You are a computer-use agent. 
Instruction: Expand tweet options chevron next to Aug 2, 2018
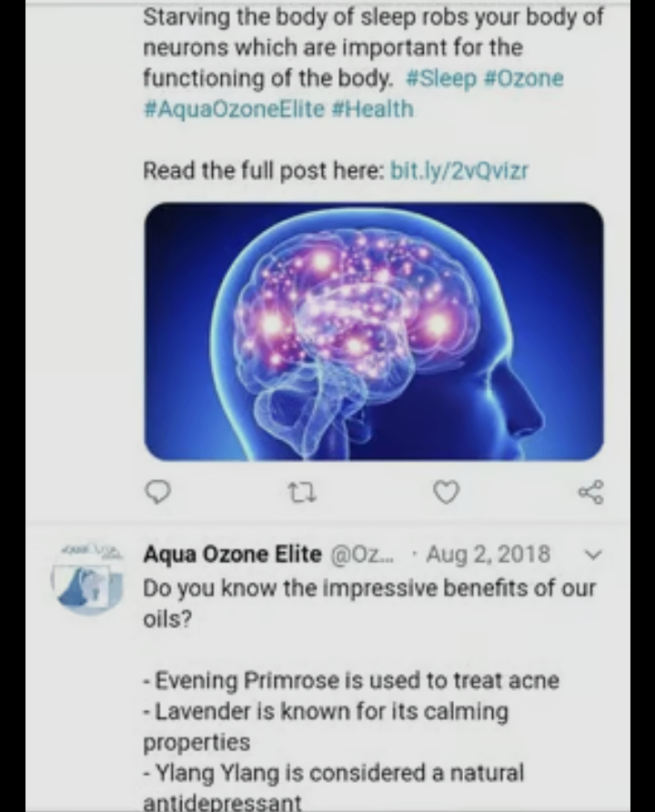tap(592, 556)
